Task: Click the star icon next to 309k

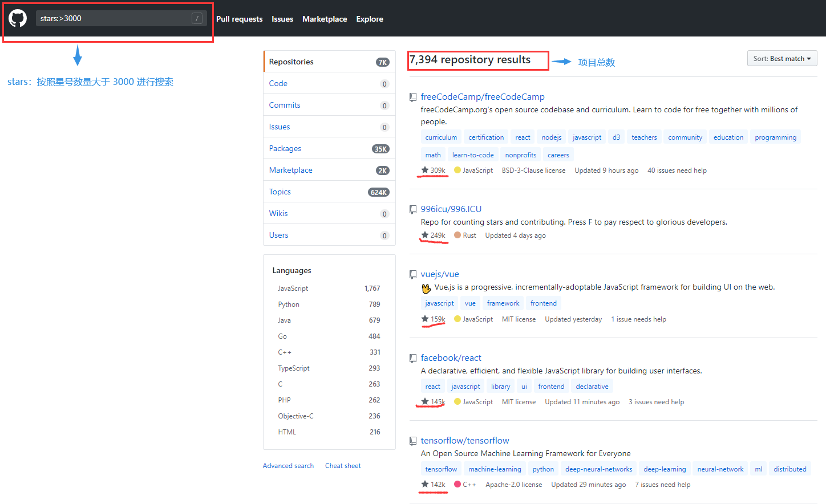Action: (x=425, y=170)
